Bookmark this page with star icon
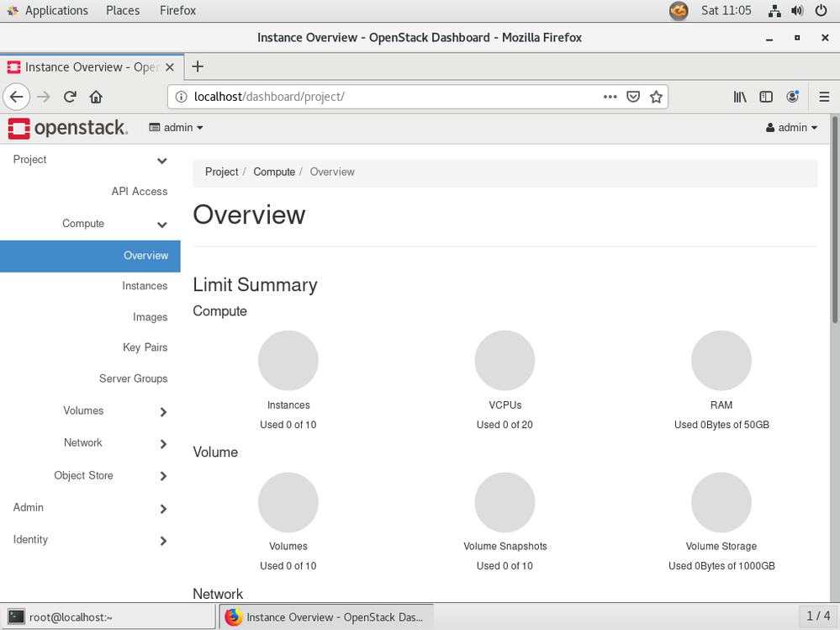Screen dimensions: 840x630 click(657, 97)
